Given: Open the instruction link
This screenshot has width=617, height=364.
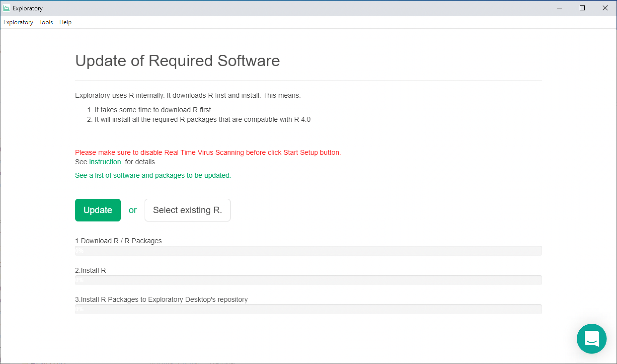Looking at the screenshot, I should 106,162.
